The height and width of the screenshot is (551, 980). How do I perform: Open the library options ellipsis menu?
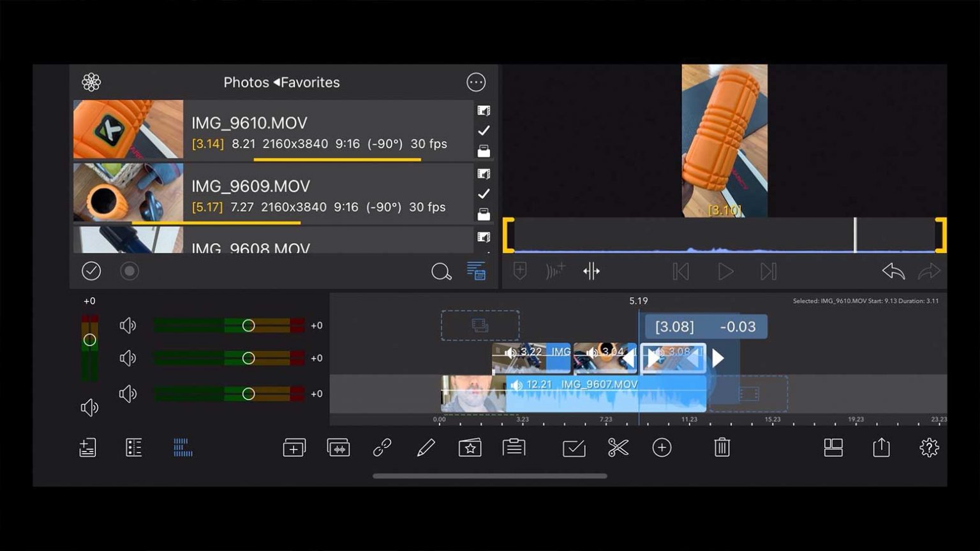[x=475, y=82]
